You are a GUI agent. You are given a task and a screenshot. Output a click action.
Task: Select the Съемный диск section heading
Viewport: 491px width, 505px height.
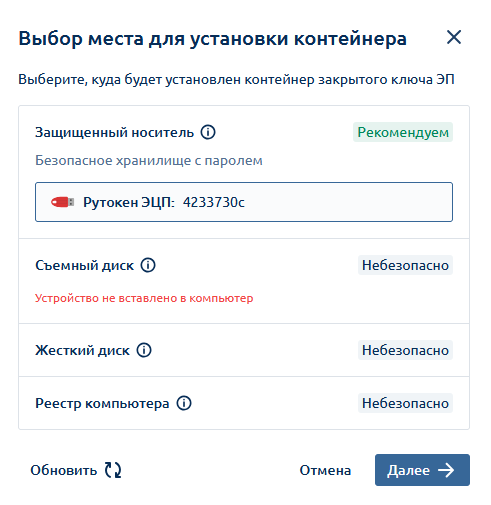(85, 265)
